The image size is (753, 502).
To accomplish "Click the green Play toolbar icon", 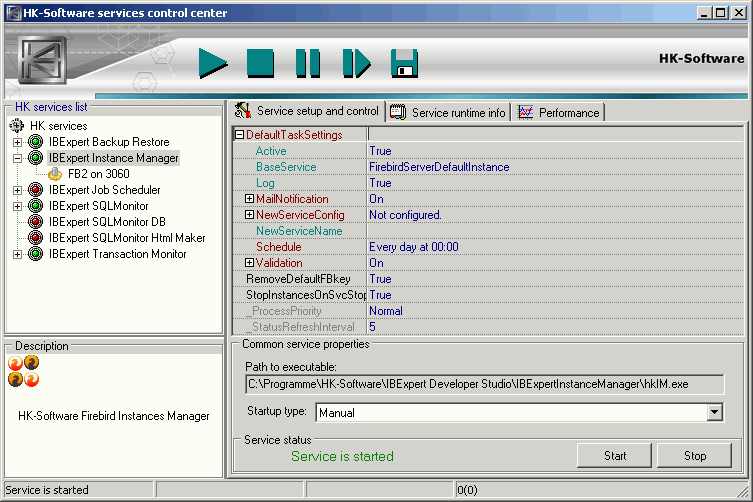I will click(213, 63).
